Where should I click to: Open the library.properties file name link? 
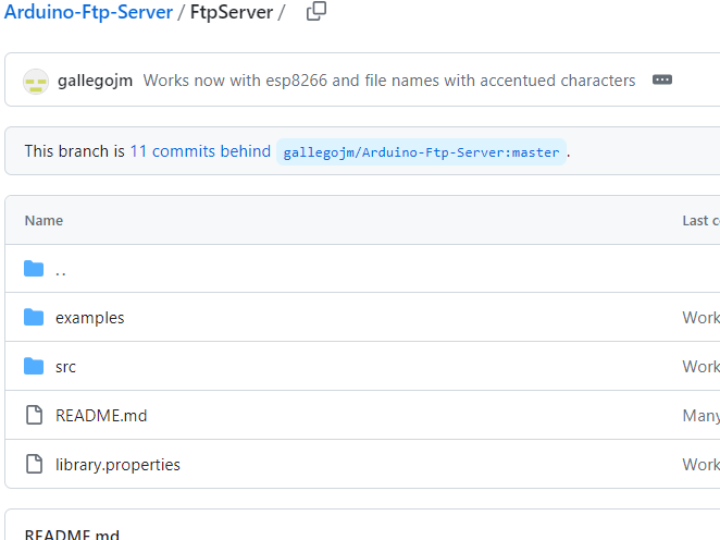click(x=118, y=464)
